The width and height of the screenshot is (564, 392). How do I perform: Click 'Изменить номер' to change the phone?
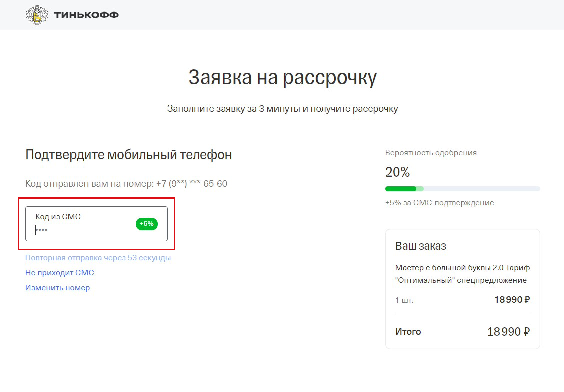57,287
